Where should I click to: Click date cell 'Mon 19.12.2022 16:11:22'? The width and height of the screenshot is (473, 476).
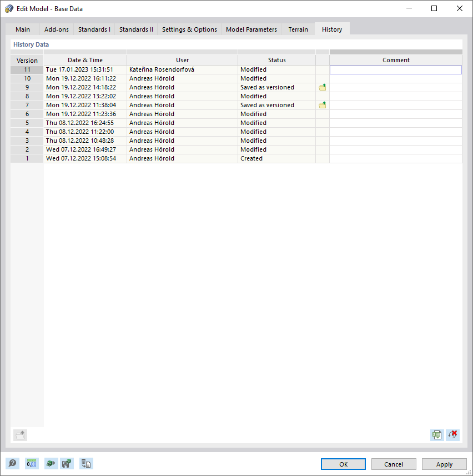[85, 79]
